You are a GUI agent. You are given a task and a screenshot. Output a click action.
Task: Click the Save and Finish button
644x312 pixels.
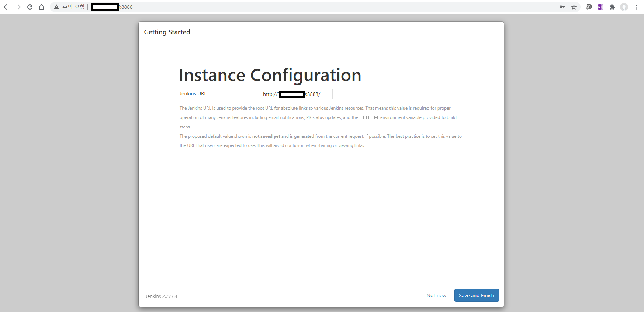point(477,295)
